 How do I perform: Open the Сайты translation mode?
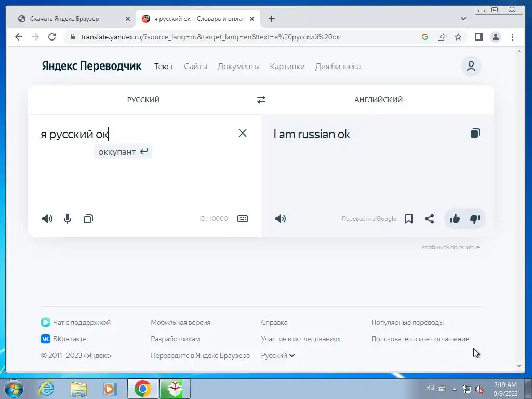(195, 66)
